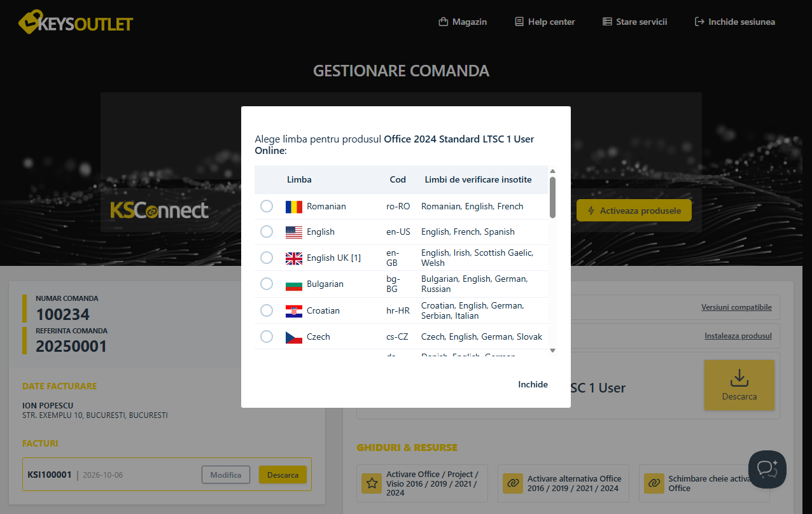
Task: Click Inchide sesiunea to log out
Action: click(x=735, y=22)
